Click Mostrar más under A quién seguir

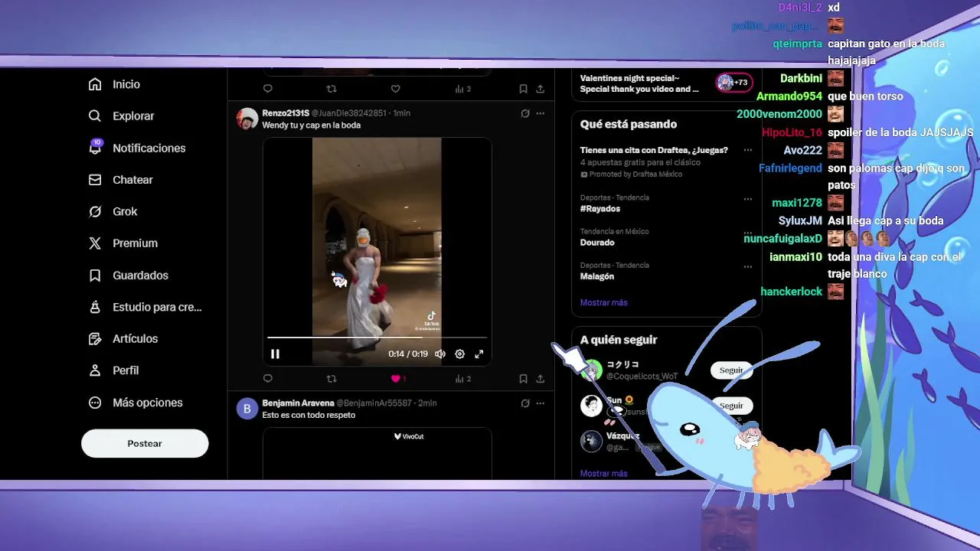point(603,474)
